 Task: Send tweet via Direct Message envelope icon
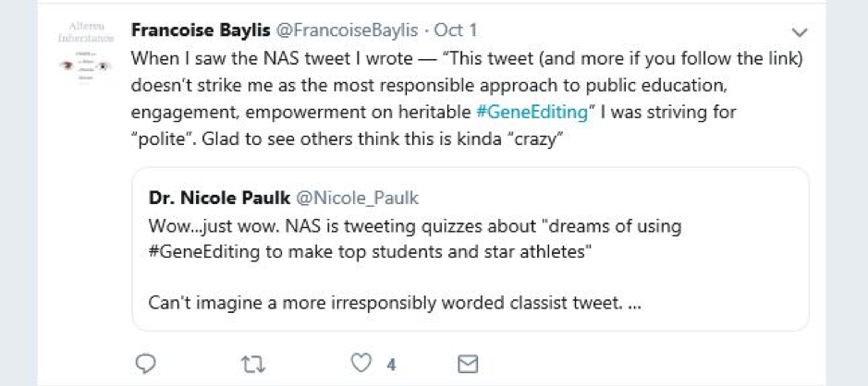coord(469,364)
